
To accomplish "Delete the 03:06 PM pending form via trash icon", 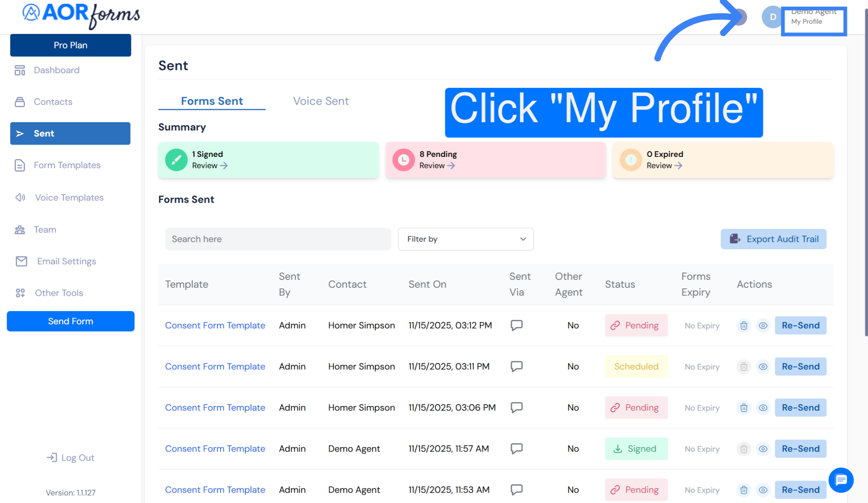I will 744,408.
